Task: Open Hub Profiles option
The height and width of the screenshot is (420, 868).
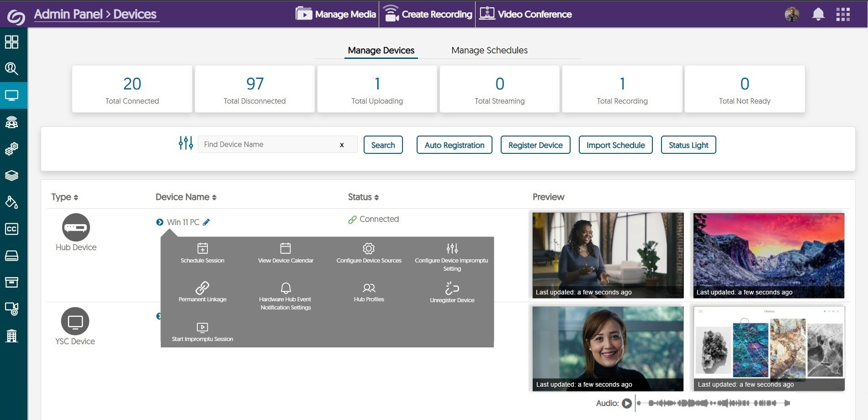Action: 369,292
